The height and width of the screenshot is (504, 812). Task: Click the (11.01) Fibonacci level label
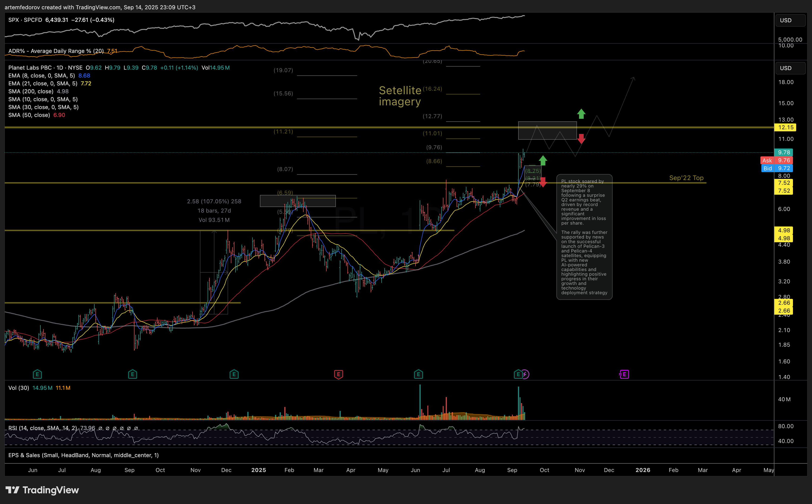point(432,133)
